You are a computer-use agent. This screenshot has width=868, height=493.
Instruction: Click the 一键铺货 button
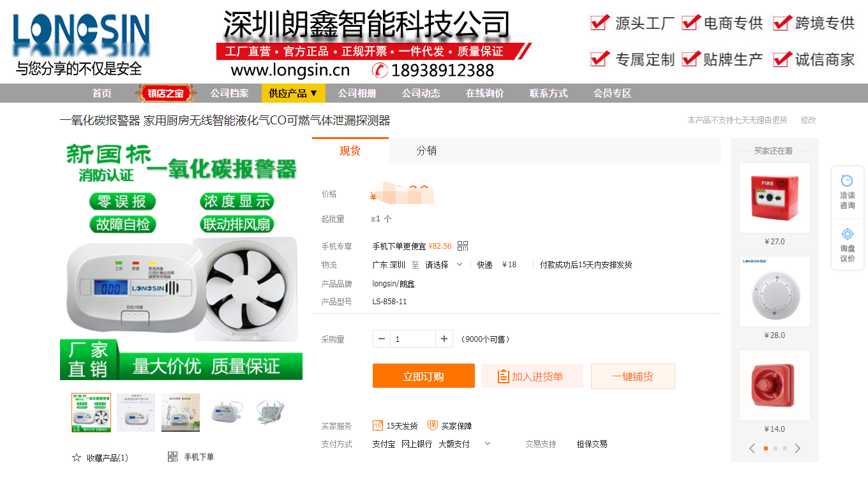pyautogui.click(x=633, y=376)
